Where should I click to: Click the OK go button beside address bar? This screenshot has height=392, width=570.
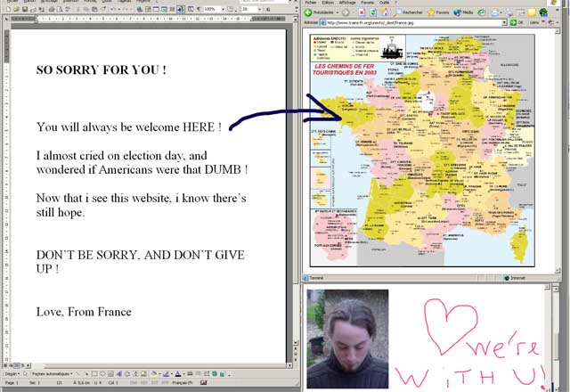coord(517,22)
